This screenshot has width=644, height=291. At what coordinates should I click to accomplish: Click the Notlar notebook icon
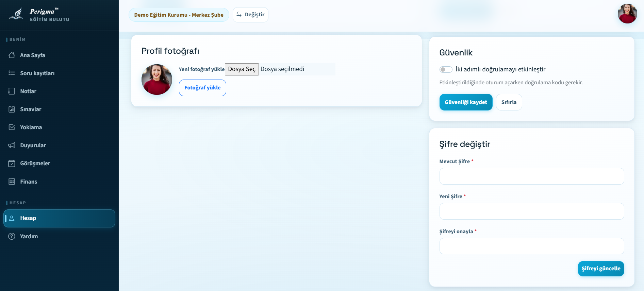point(12,91)
